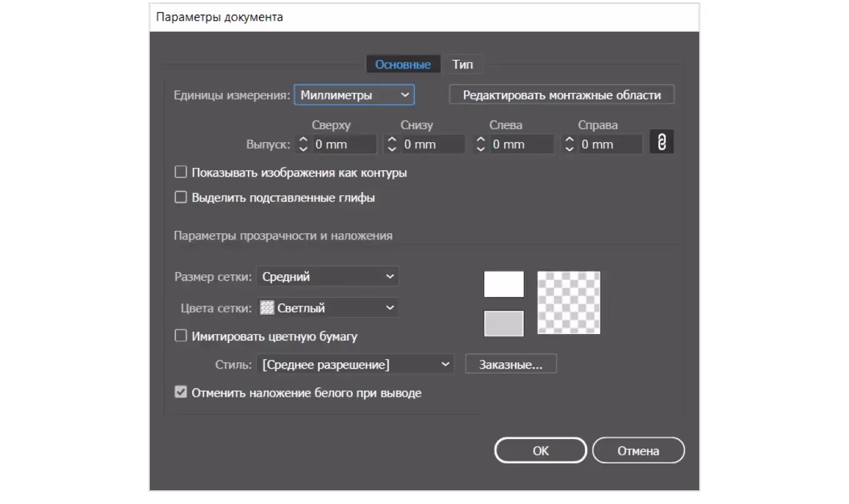Expand Размер сетки dropdown showing Средний
The height and width of the screenshot is (504, 849).
tap(328, 276)
